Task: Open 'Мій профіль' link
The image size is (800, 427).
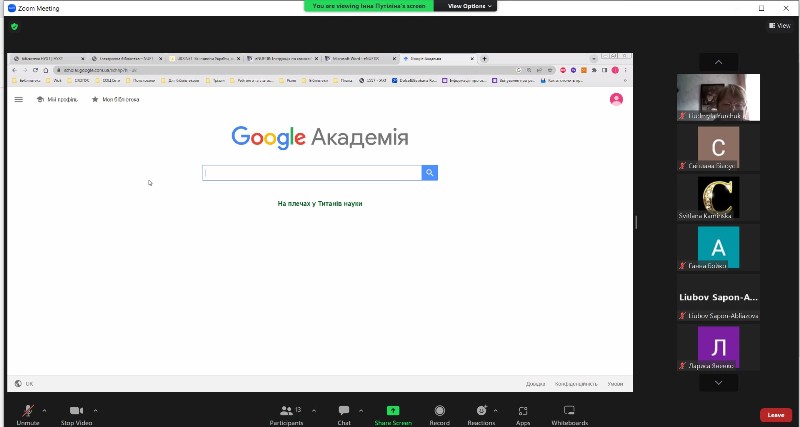Action: [58, 99]
